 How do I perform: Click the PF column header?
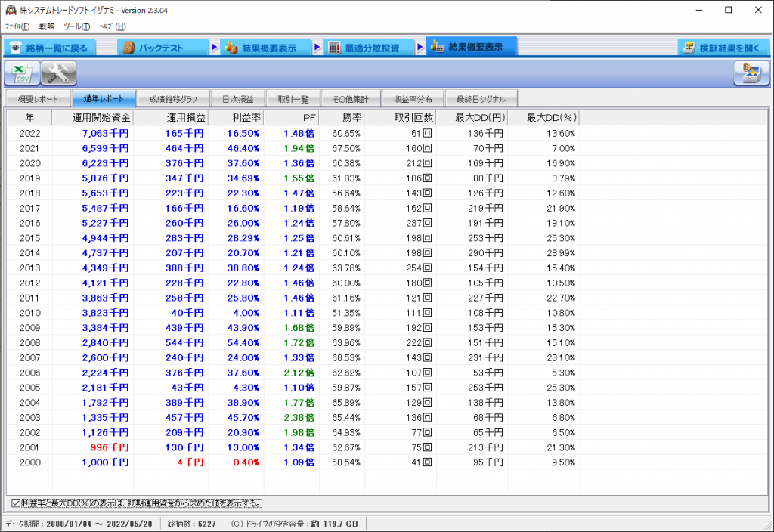291,117
